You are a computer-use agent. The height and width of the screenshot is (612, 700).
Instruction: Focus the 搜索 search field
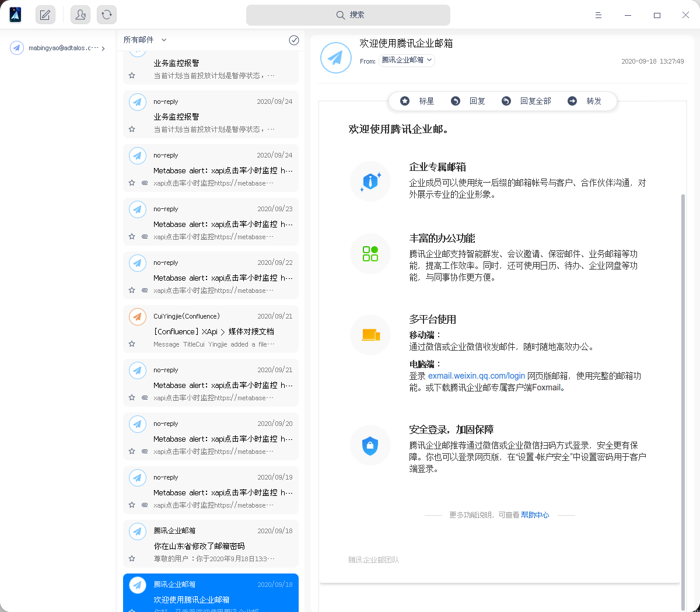click(x=348, y=15)
